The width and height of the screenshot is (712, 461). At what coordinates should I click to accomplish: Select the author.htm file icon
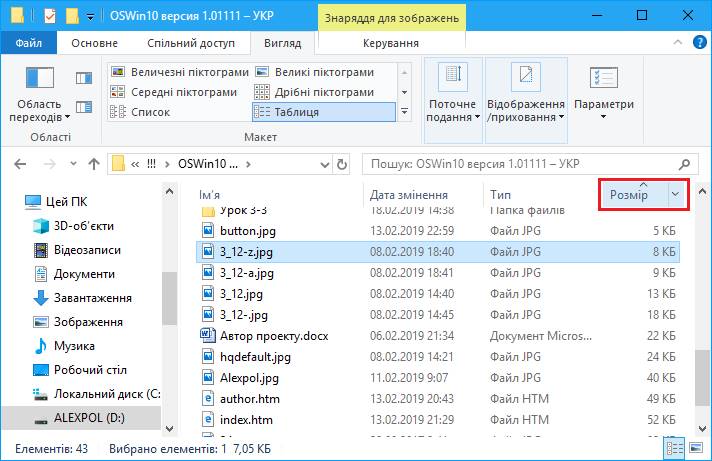tap(208, 398)
